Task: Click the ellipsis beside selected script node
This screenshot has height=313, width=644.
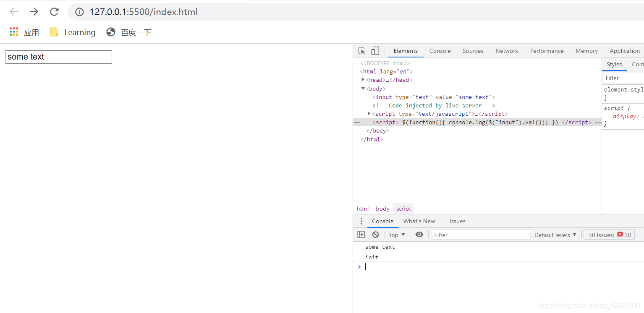Action: click(x=357, y=122)
